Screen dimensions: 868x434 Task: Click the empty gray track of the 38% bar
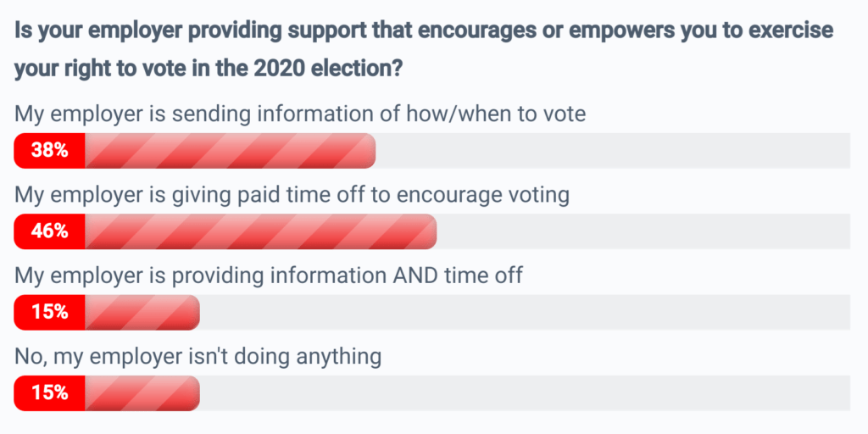[x=613, y=151]
